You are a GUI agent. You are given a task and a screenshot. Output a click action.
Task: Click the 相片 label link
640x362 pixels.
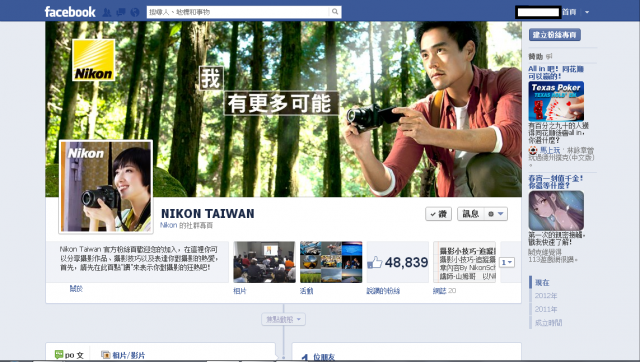(x=240, y=291)
